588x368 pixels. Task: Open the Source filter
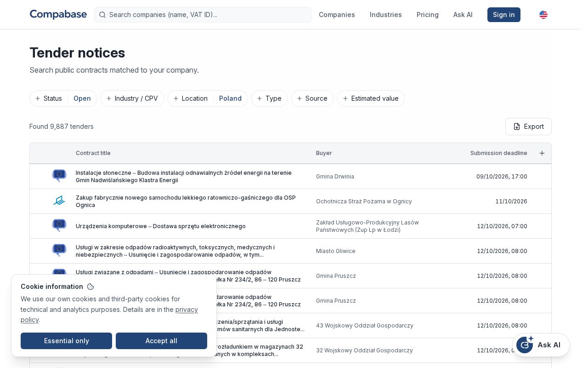pyautogui.click(x=312, y=98)
